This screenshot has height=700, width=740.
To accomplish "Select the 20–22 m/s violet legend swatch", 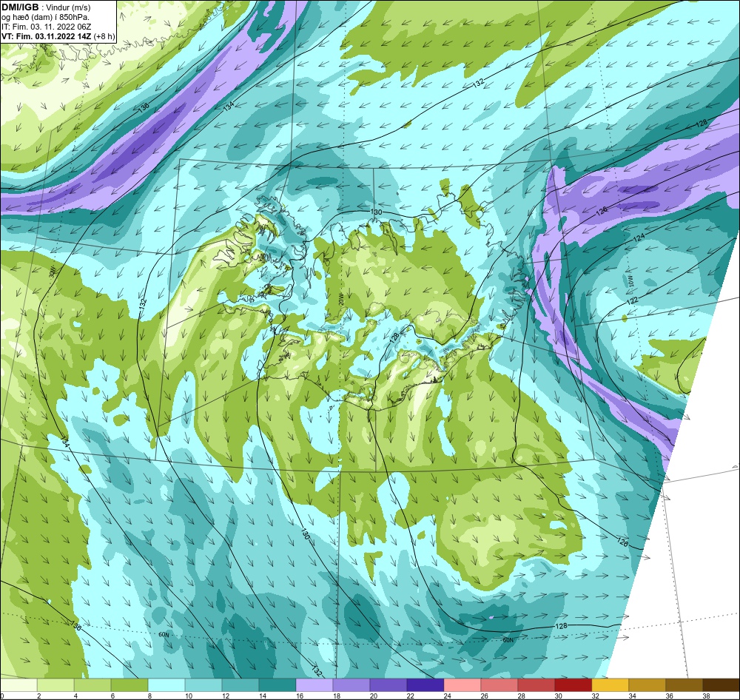I will 388,685.
